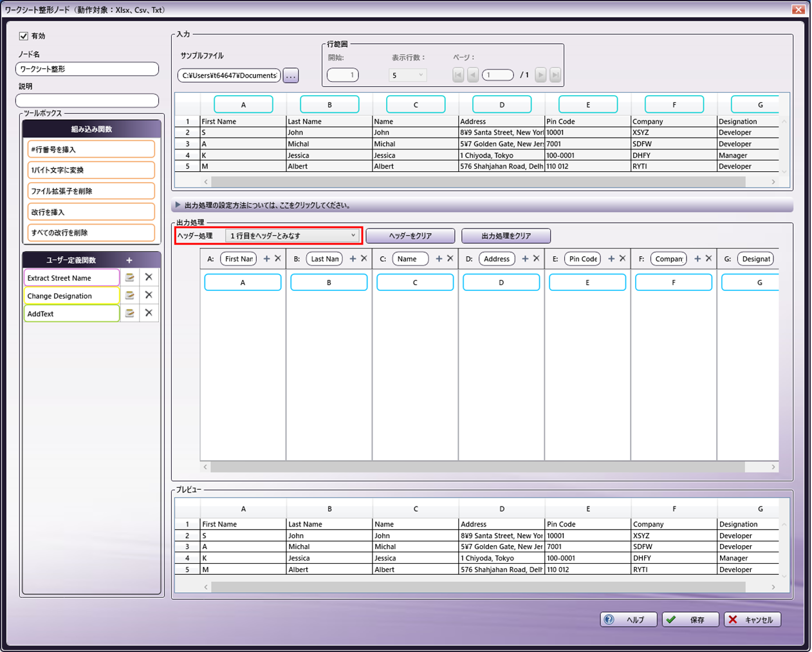Add a column after output column A
The height and width of the screenshot is (652, 812).
pos(267,259)
